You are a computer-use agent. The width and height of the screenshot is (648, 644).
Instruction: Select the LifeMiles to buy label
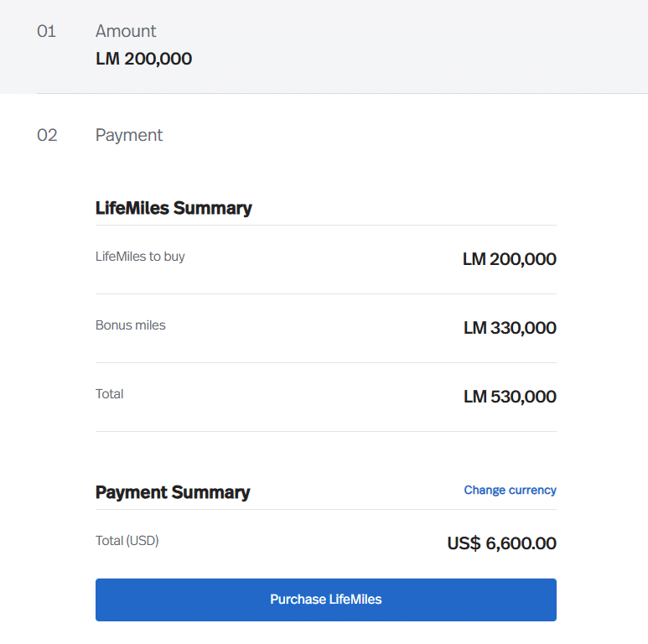tap(140, 257)
